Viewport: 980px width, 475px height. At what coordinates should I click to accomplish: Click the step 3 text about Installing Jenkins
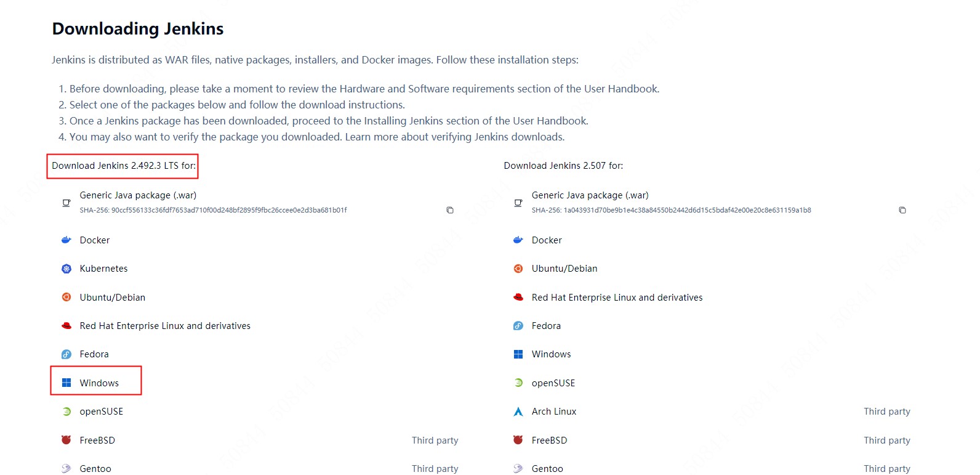coord(329,121)
